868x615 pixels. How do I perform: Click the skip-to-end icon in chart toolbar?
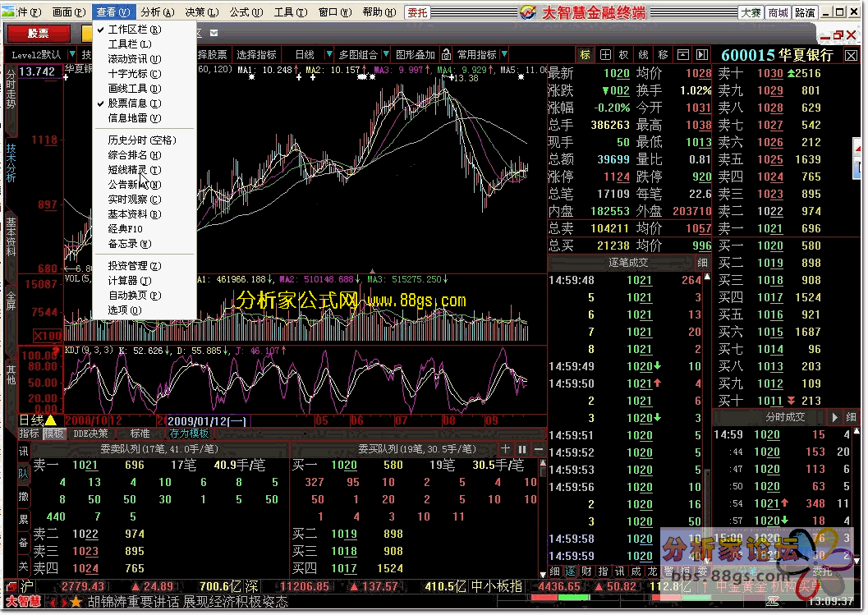point(702,55)
